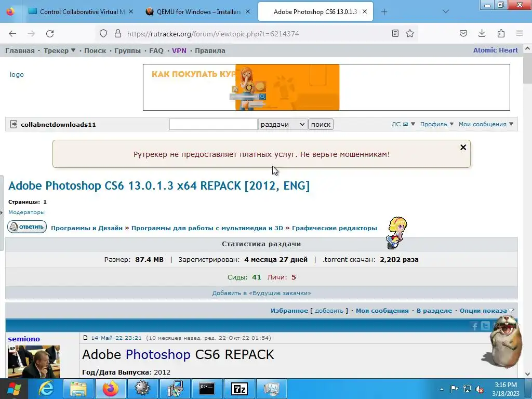
Task: Open the 7-Zip taskbar icon
Action: coord(239,389)
